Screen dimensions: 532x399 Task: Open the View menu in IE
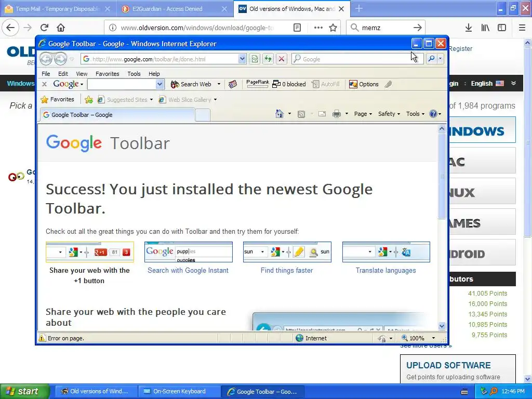point(82,74)
